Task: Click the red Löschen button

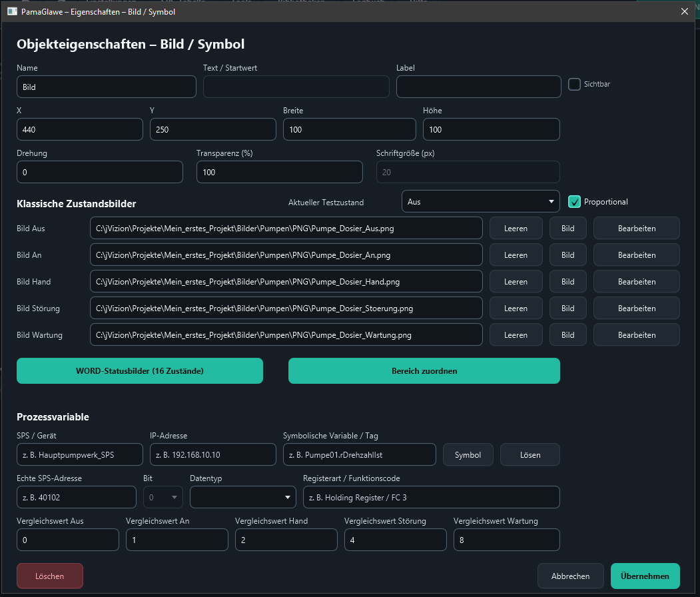Action: coord(49,576)
